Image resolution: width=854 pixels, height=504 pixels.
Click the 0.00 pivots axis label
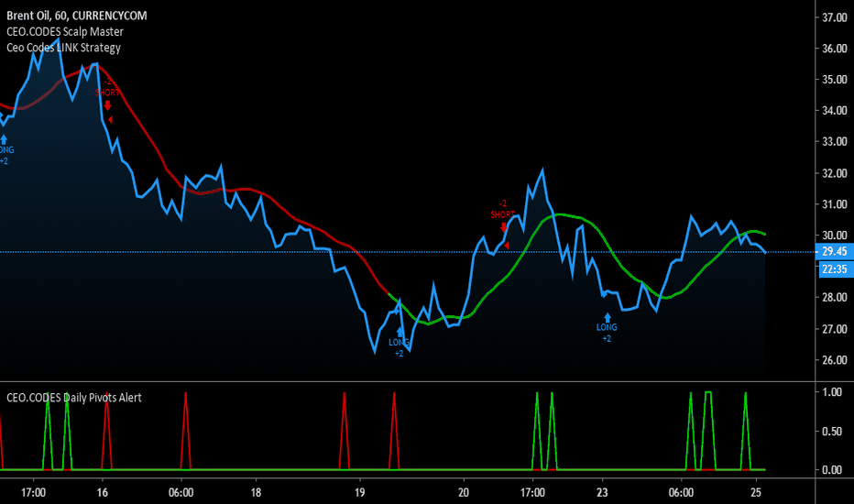(832, 470)
